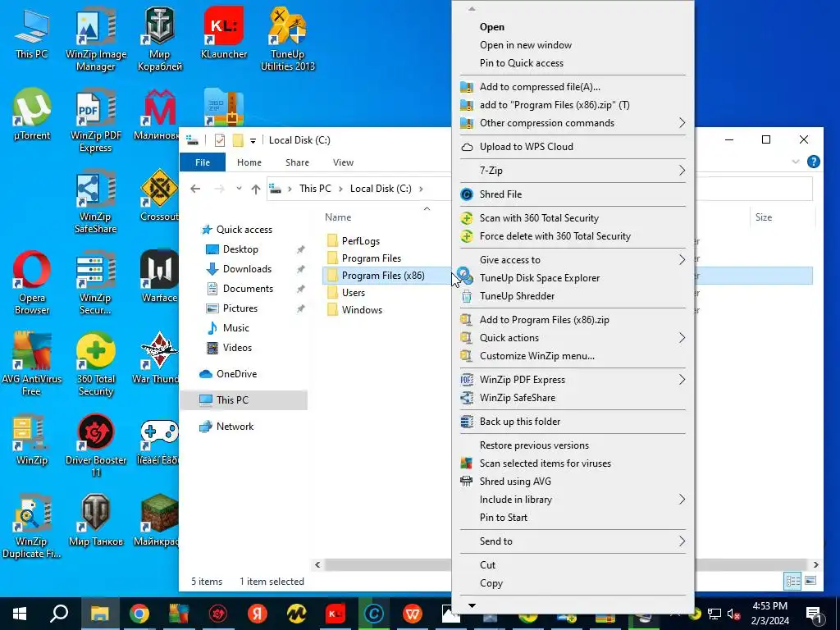840x630 pixels.
Task: Click the horizontal scrollbar left arrow
Action: pos(317,564)
